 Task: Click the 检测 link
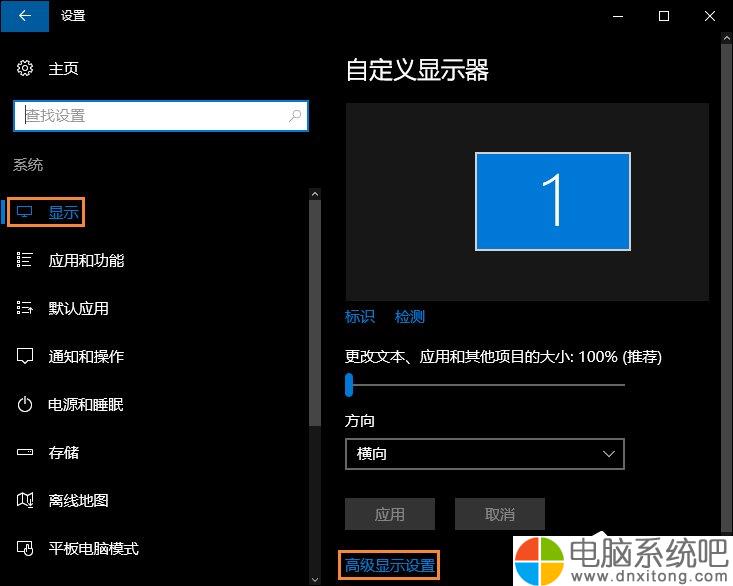click(410, 317)
